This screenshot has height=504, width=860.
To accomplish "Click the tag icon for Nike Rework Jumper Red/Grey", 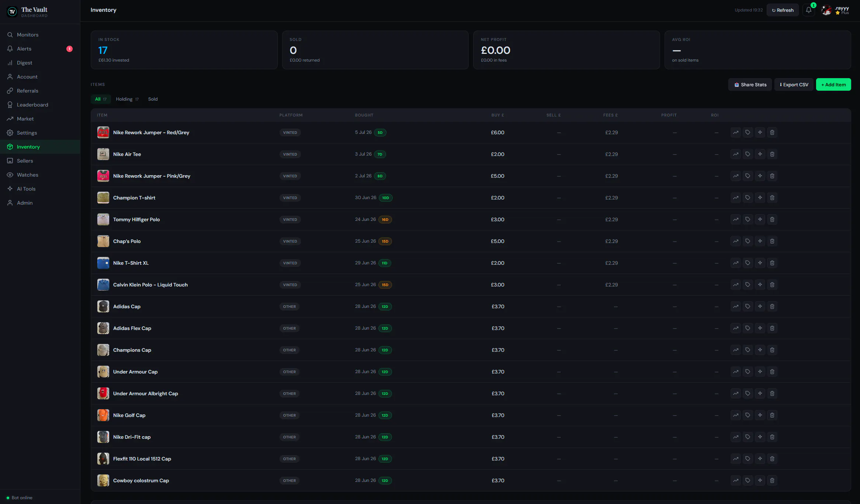I will [748, 132].
